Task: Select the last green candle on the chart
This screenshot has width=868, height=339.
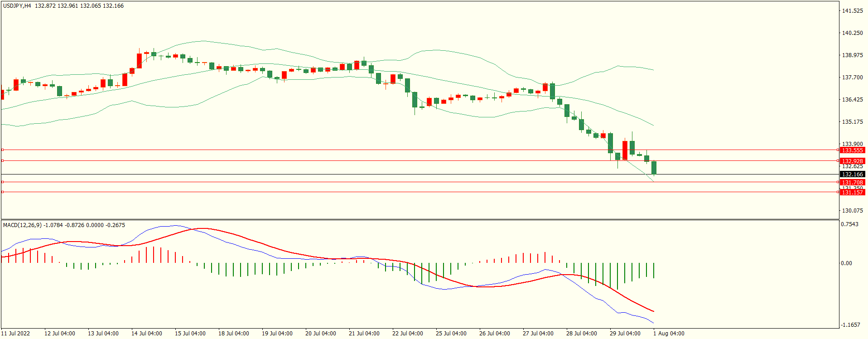Action: point(654,168)
